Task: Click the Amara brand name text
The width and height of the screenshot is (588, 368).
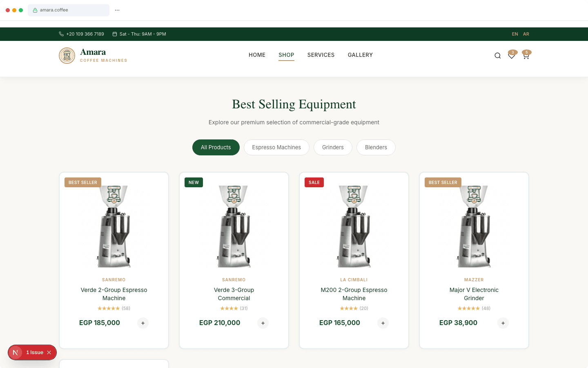Action: tap(93, 52)
